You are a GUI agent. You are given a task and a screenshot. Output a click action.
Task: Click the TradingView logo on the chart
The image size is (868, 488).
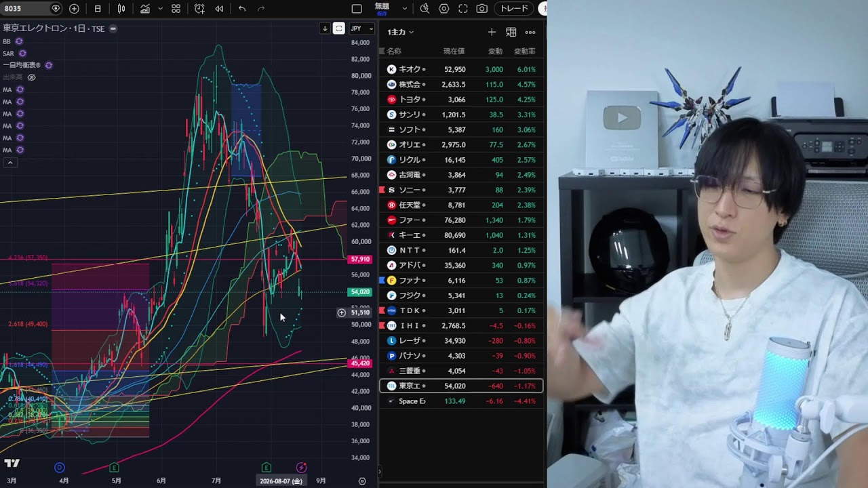[12, 464]
